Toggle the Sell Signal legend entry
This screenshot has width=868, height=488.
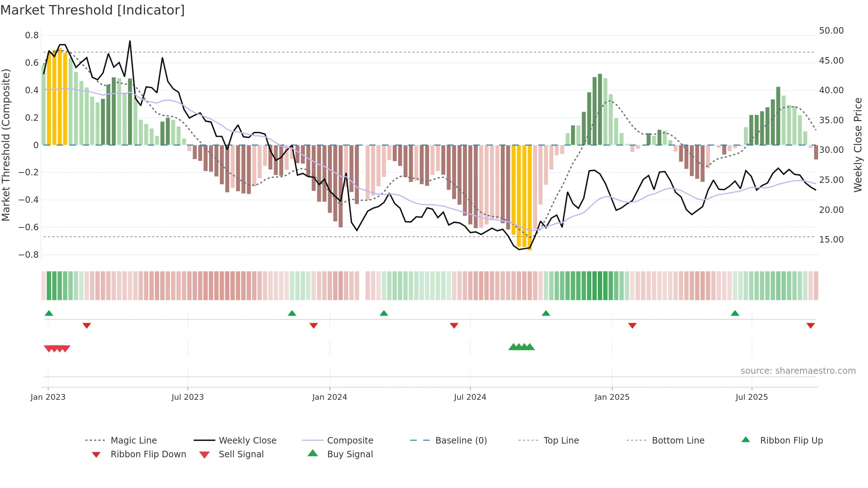(231, 454)
